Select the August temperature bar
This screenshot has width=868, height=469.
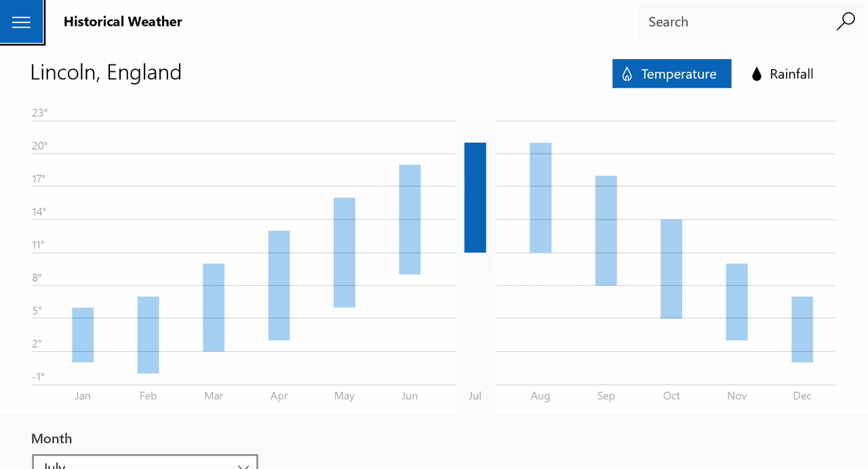(x=540, y=197)
